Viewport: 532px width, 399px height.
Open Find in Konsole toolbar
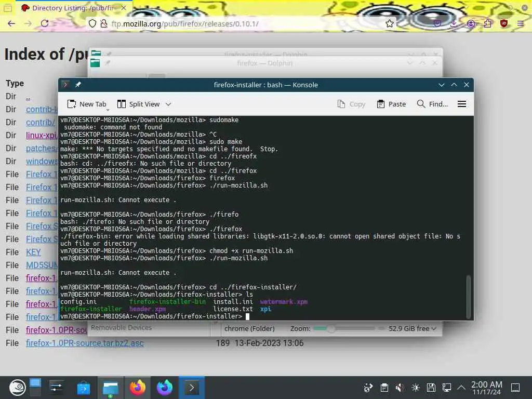432,104
